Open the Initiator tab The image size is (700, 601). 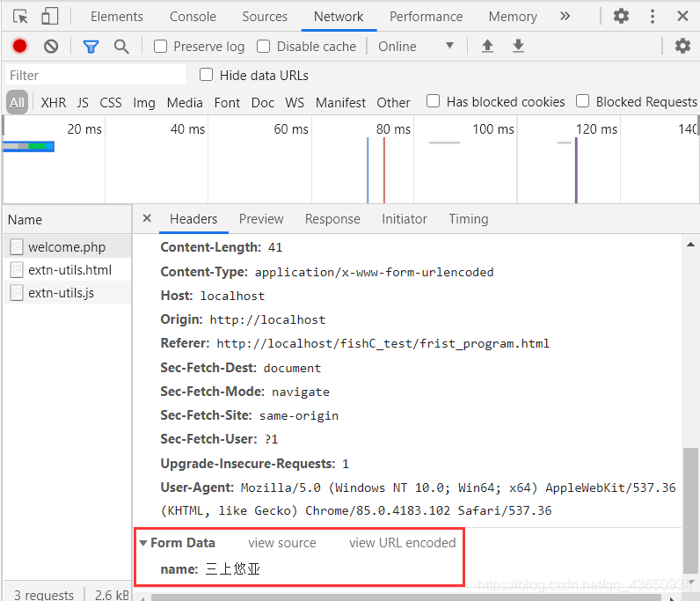404,219
